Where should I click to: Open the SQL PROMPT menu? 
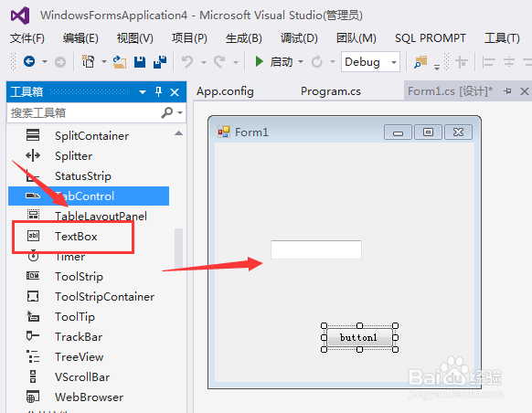click(431, 38)
